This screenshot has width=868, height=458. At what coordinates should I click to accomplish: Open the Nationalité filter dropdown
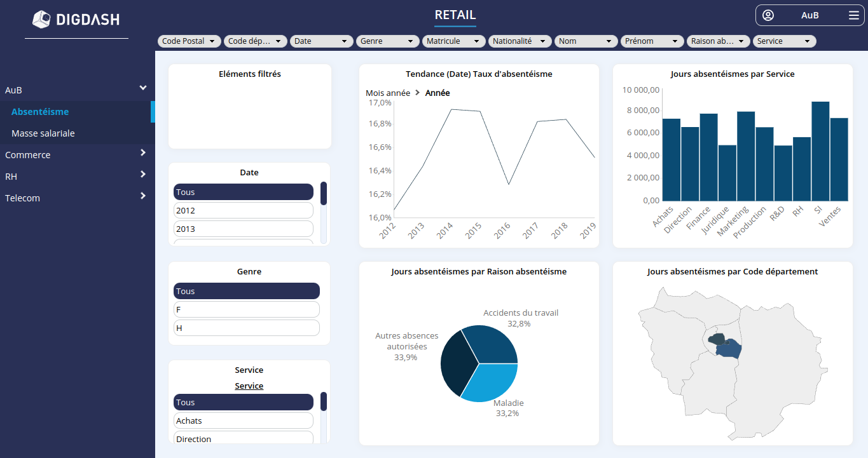pos(520,41)
